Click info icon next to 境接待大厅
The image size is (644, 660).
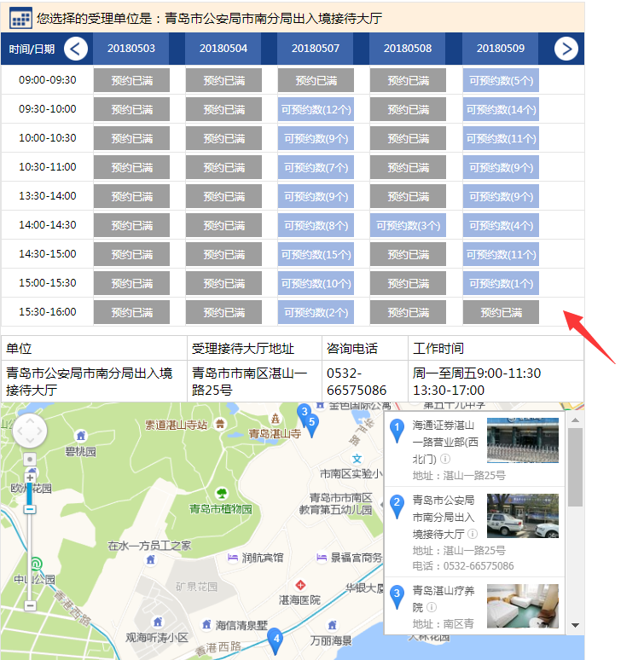coord(473,534)
